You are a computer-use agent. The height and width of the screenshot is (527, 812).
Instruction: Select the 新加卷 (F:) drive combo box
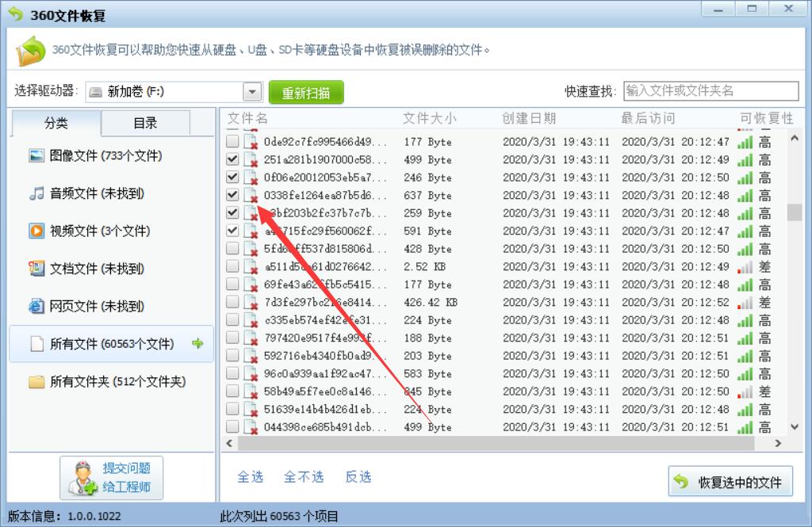click(174, 92)
